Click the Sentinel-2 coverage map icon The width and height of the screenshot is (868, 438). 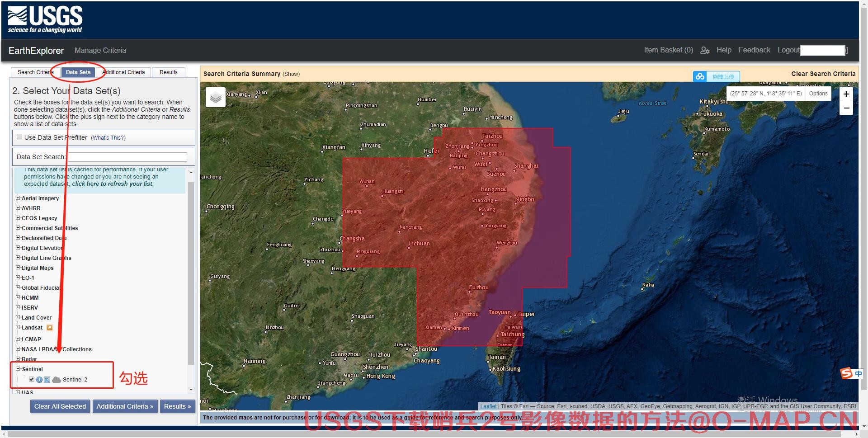47,380
